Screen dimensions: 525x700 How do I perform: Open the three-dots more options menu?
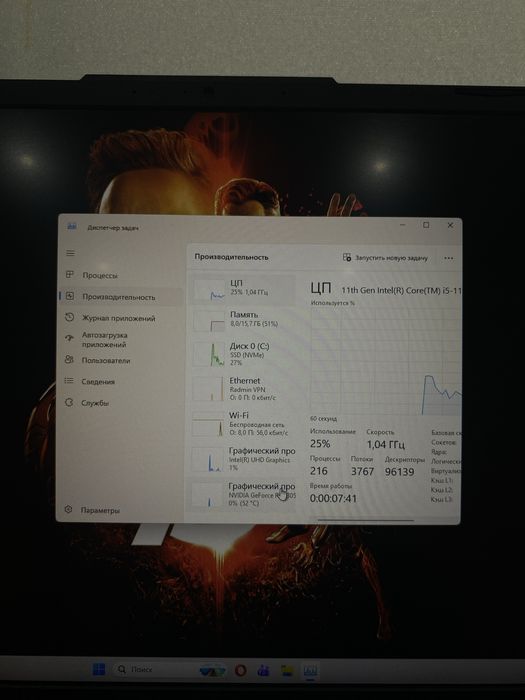pos(449,258)
